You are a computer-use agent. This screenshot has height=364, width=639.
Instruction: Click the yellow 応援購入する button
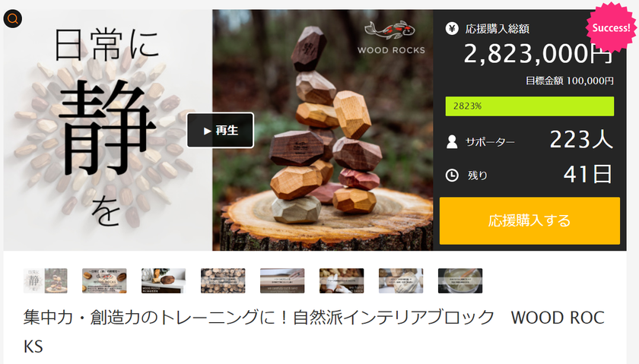pyautogui.click(x=529, y=220)
